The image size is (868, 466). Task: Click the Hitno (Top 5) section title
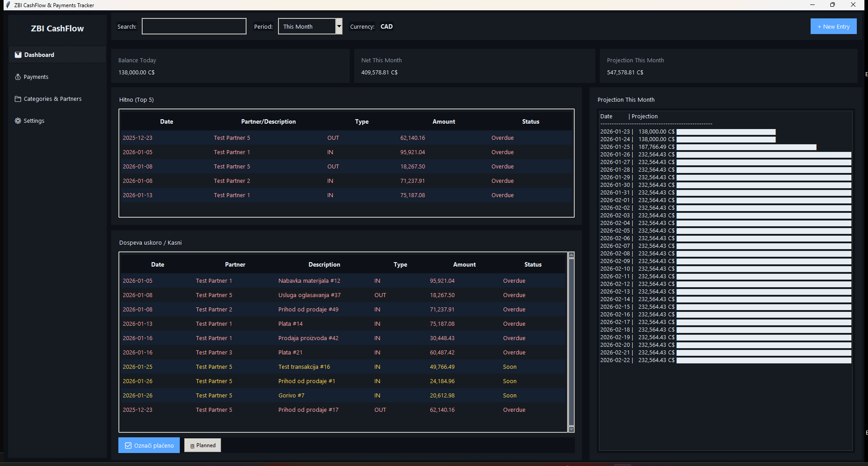[x=136, y=99]
